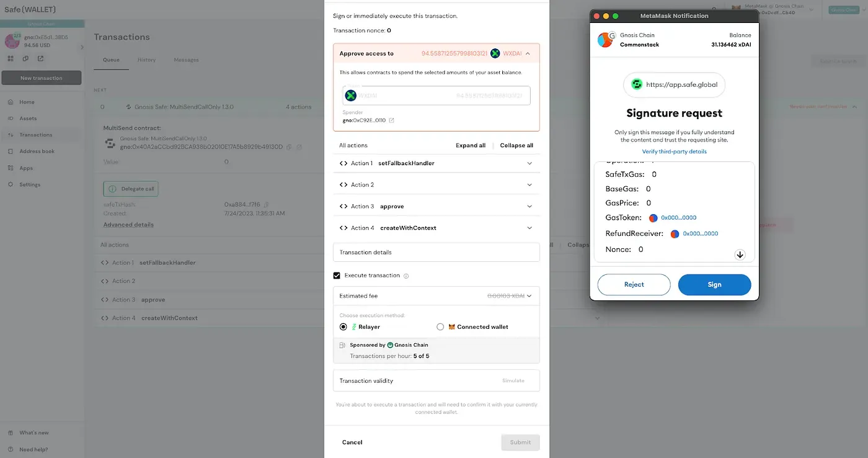Open Address book in the sidebar menu
The height and width of the screenshot is (458, 868).
pos(41,151)
